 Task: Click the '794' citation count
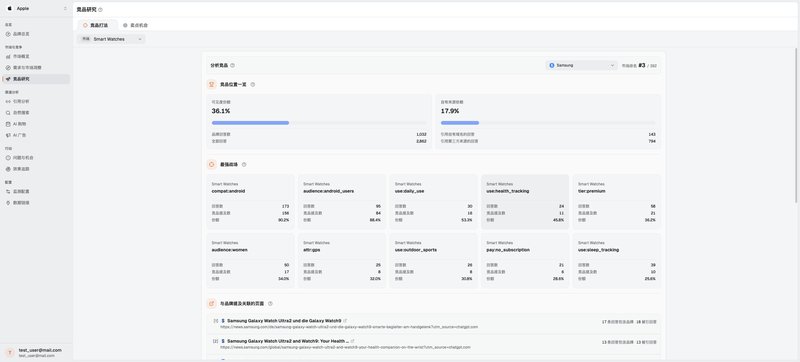652,141
